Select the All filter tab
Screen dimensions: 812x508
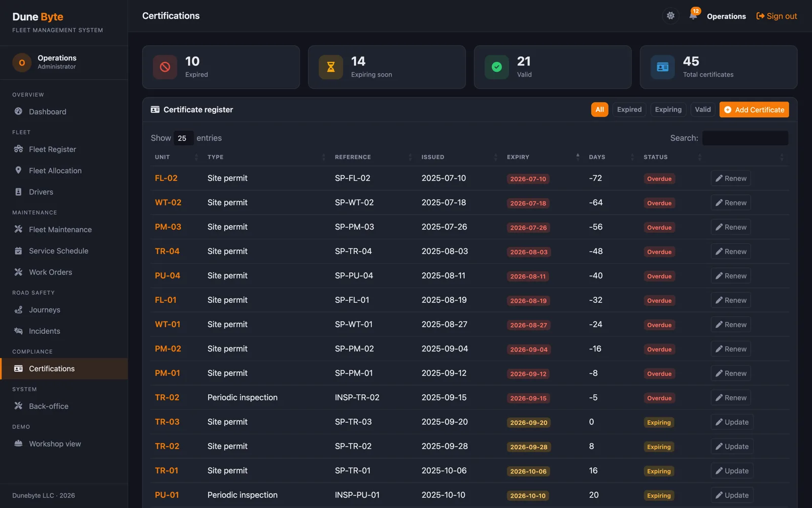coord(599,110)
